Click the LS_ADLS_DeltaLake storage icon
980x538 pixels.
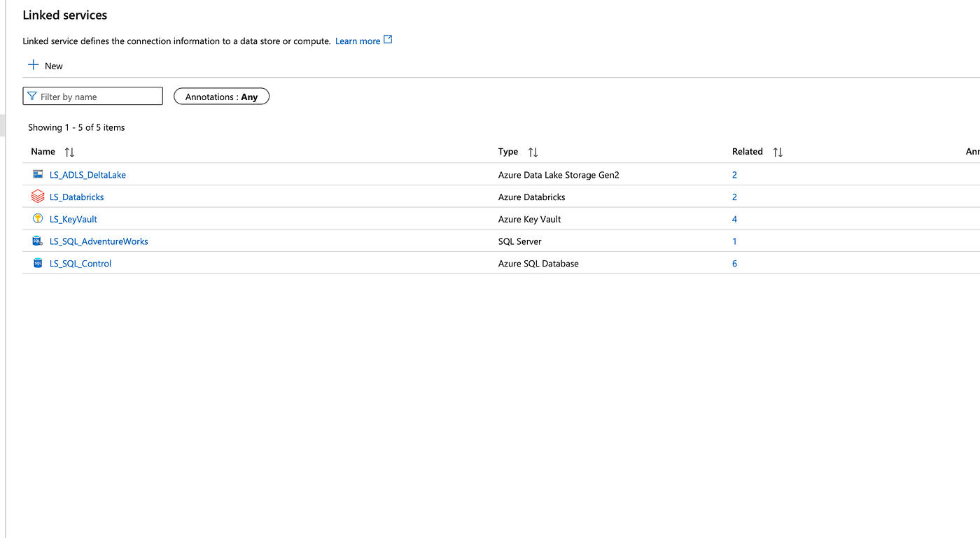(38, 174)
